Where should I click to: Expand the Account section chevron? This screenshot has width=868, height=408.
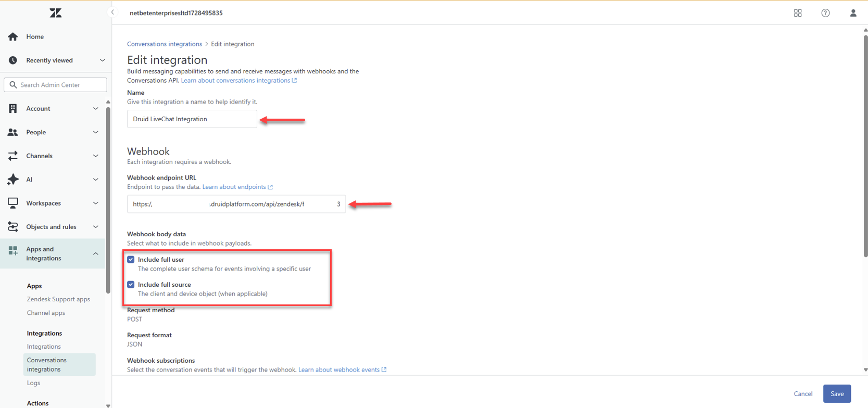[95, 108]
